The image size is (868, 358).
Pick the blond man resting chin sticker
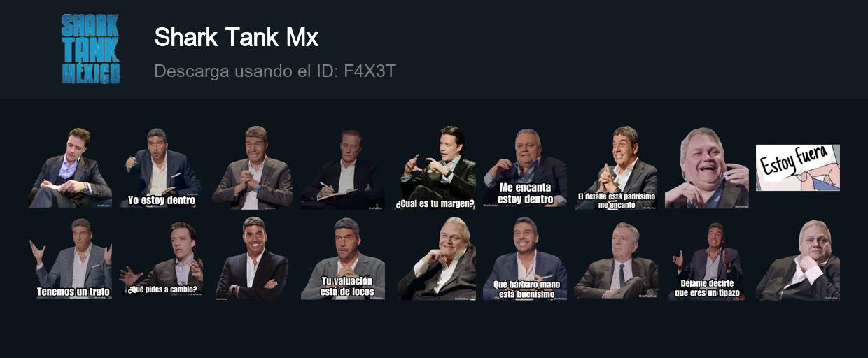[434, 258]
